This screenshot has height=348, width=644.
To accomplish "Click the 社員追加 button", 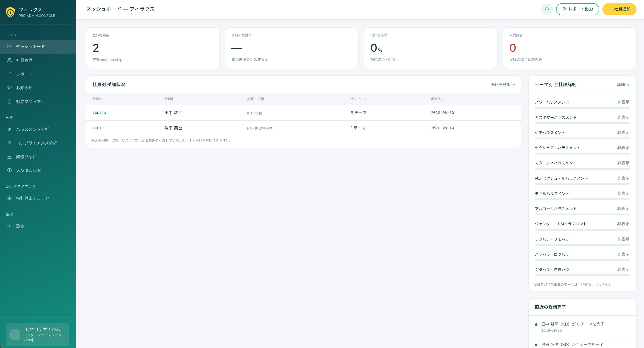I will [619, 9].
